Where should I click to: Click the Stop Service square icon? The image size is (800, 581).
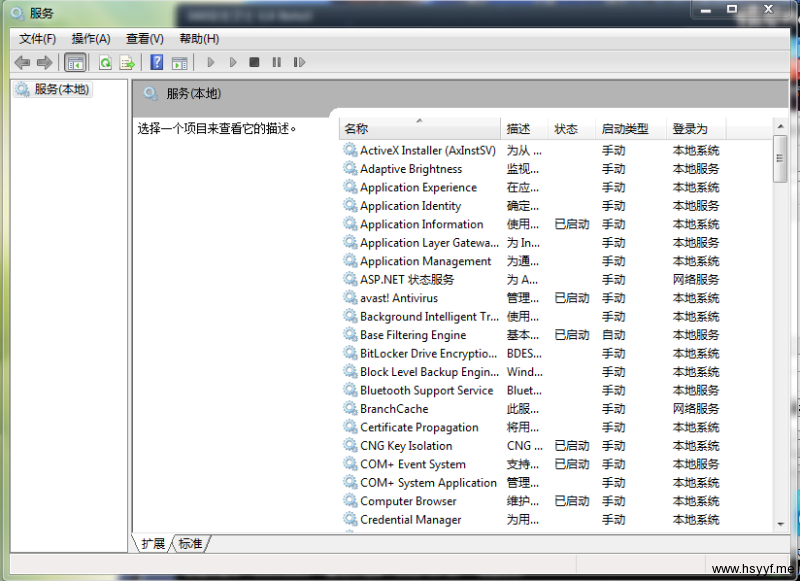pos(254,62)
